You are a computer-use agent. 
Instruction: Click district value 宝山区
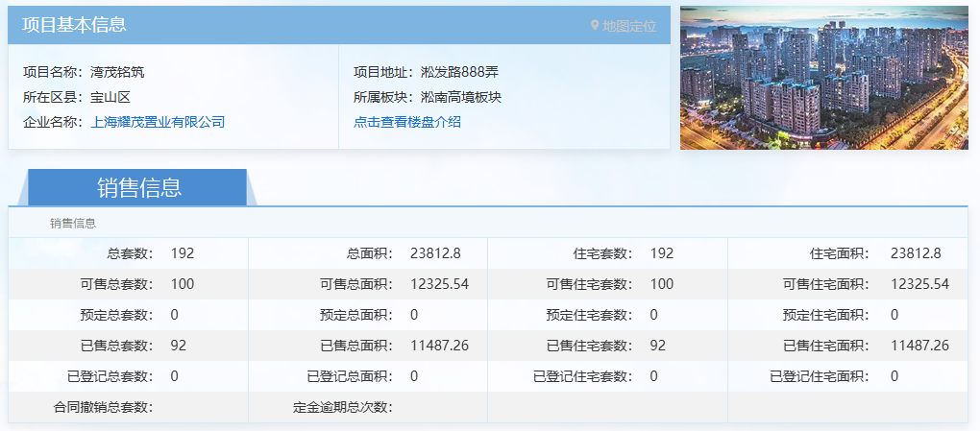pos(110,97)
